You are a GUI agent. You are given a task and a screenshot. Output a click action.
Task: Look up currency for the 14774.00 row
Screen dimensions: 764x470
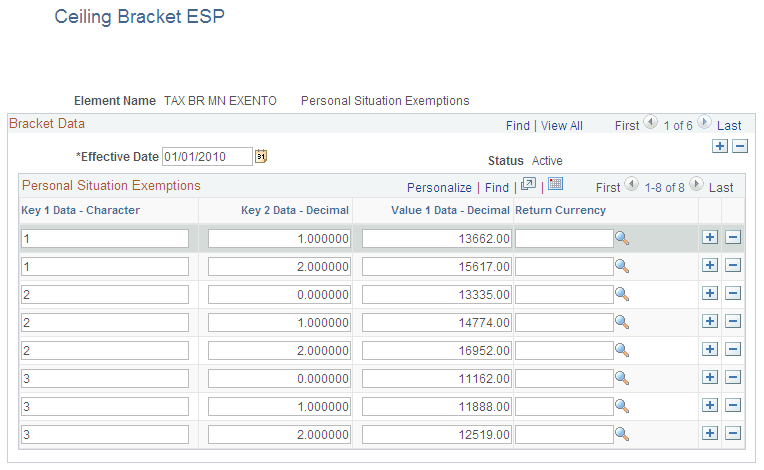[x=622, y=322]
